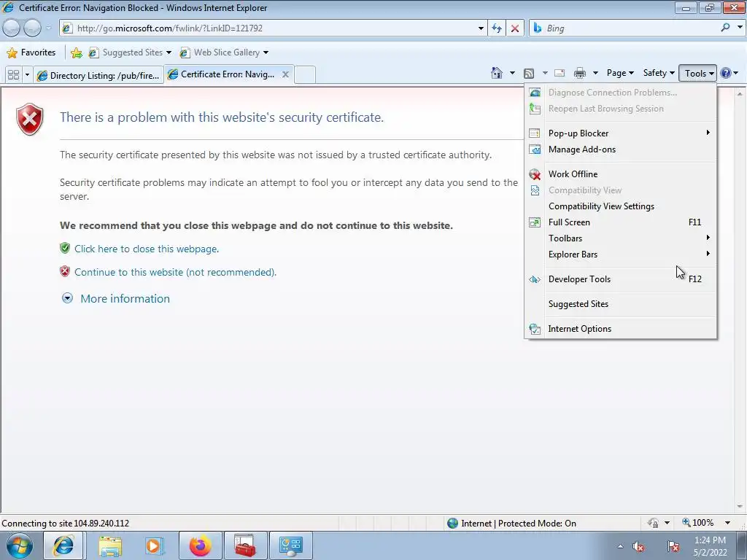This screenshot has height=560, width=747.
Task: Expand the Bing search provider dropdown
Action: click(740, 28)
